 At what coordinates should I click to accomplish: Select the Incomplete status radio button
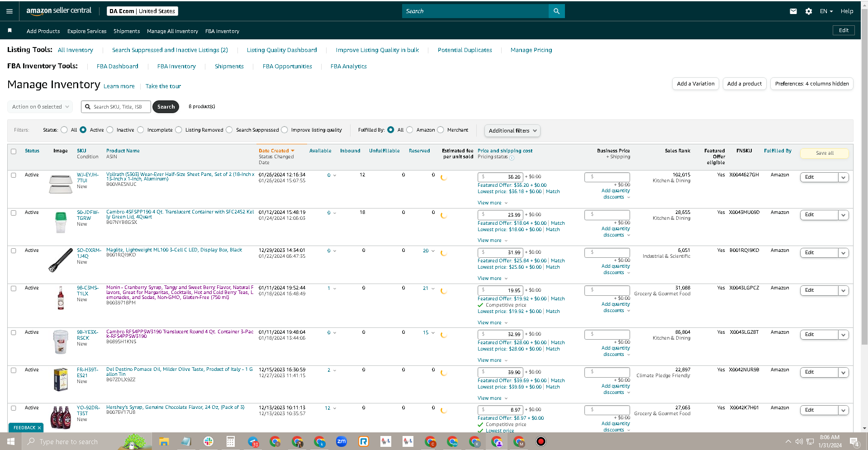pos(141,130)
